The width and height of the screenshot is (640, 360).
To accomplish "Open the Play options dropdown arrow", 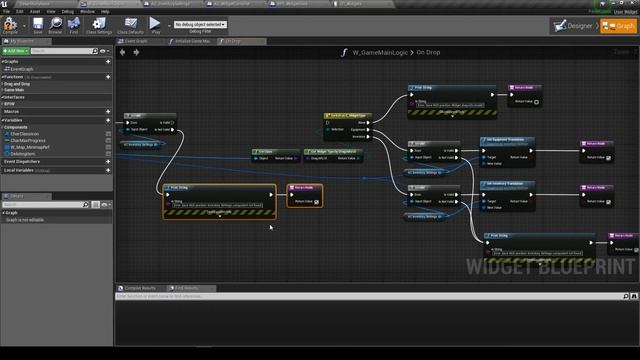I will tap(169, 26).
